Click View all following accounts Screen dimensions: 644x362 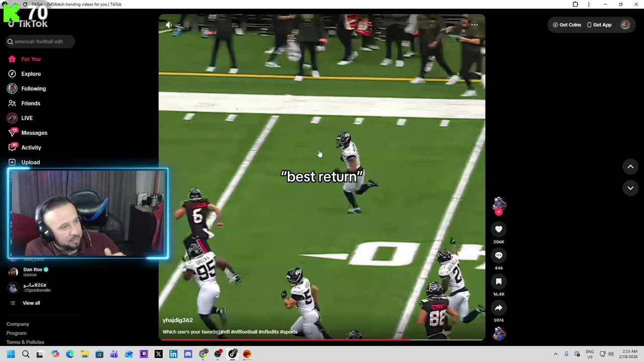coord(31,303)
